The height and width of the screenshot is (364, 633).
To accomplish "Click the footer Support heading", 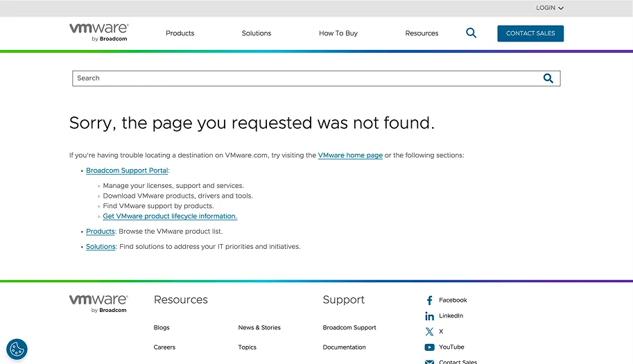I will tap(344, 300).
